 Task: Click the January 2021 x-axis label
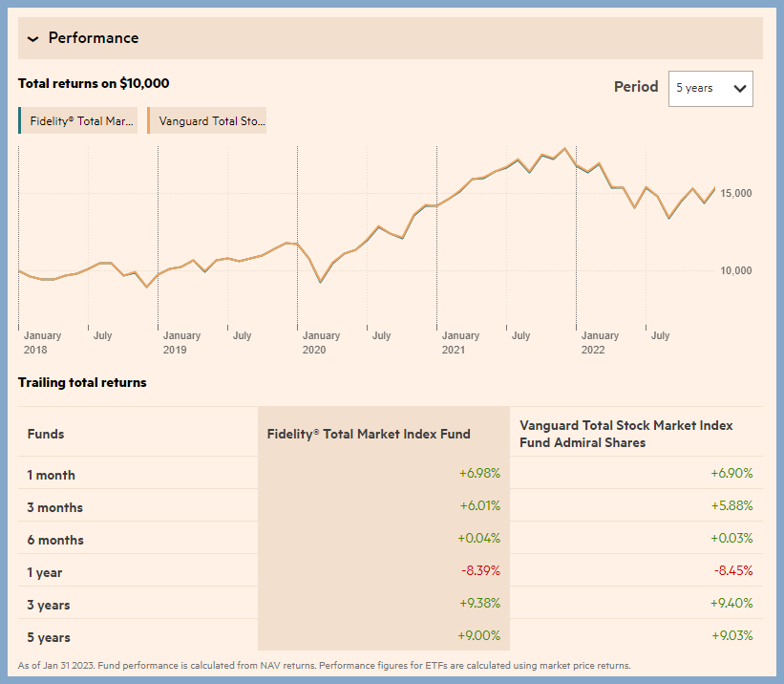pos(460,343)
